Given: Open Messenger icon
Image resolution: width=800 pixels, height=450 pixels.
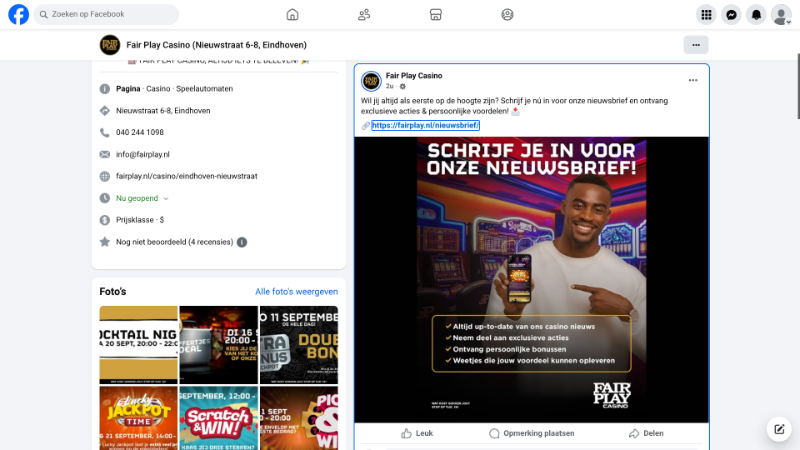Looking at the screenshot, I should [x=731, y=15].
